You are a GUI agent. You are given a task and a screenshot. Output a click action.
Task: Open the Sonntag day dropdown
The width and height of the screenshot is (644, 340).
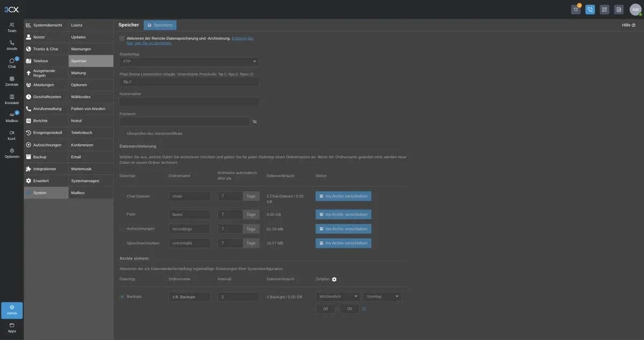[382, 296]
